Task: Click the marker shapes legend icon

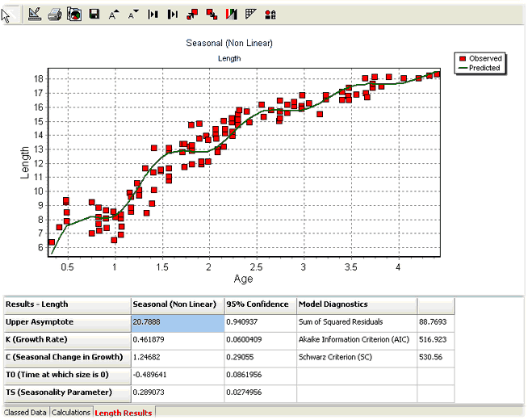Action: [270, 15]
